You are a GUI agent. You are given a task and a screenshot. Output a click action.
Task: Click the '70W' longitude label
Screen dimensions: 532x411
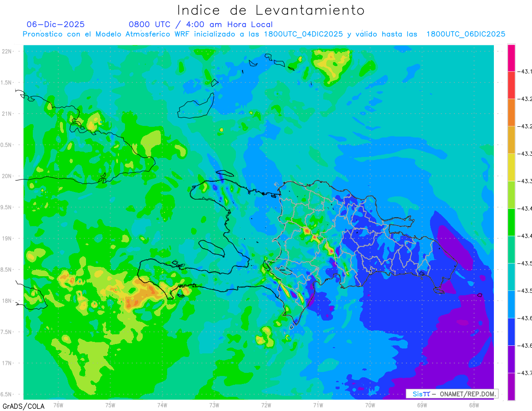pos(370,405)
